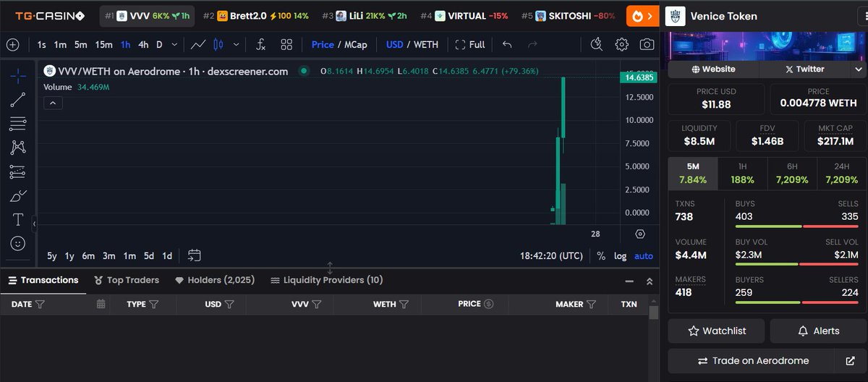
Task: Open price scale settings gear
Action: pyautogui.click(x=640, y=234)
